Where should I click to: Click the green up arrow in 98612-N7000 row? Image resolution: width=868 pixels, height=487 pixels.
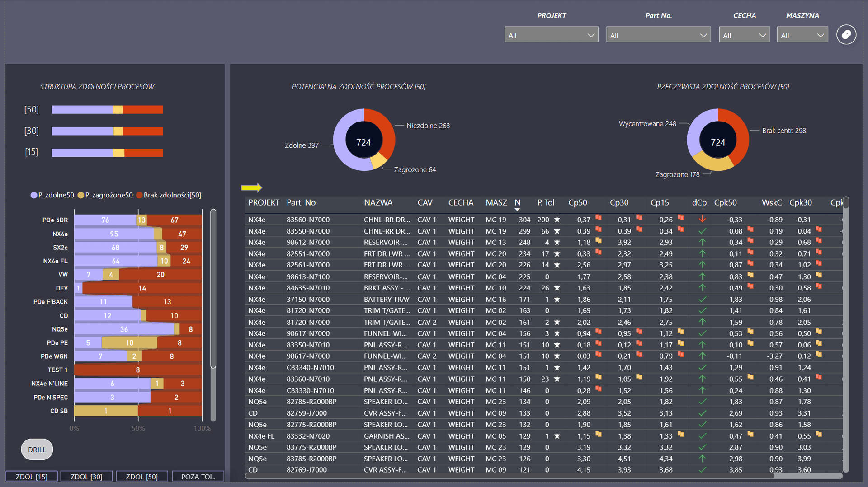702,242
